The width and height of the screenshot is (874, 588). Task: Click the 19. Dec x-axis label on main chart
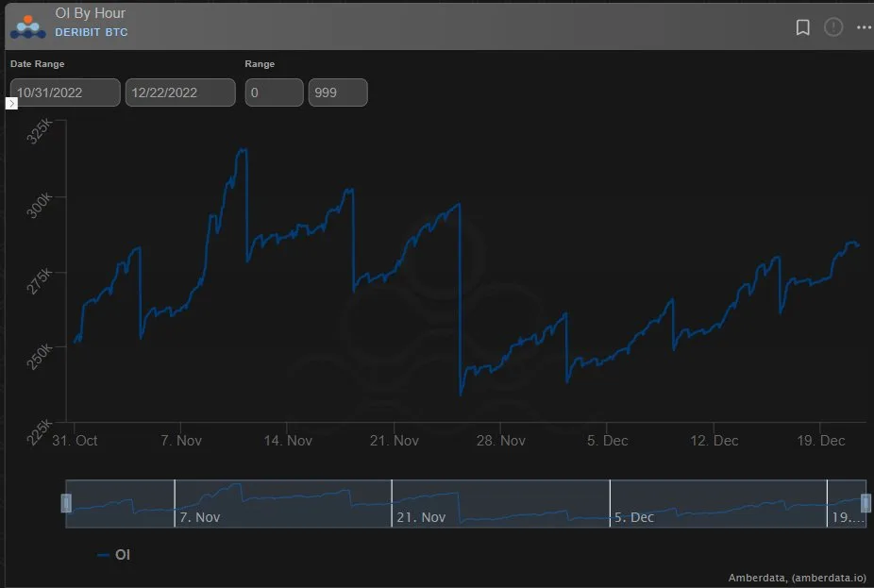point(820,441)
